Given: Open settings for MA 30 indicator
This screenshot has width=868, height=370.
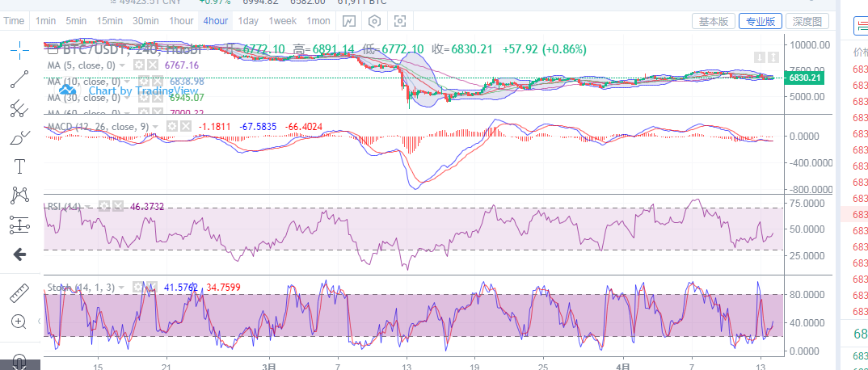Looking at the screenshot, I should click(143, 97).
